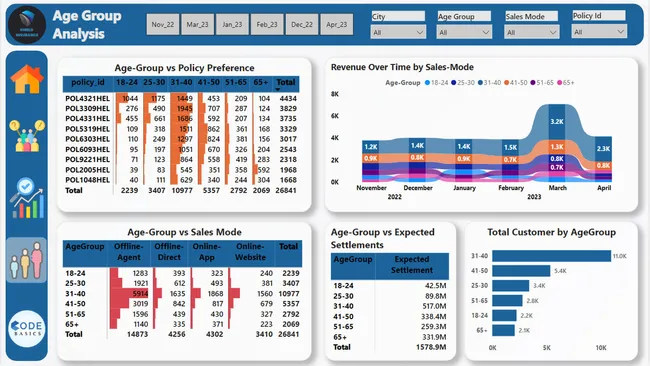Click the shield insurance logo in header
The width and height of the screenshot is (650, 366).
pos(27,24)
